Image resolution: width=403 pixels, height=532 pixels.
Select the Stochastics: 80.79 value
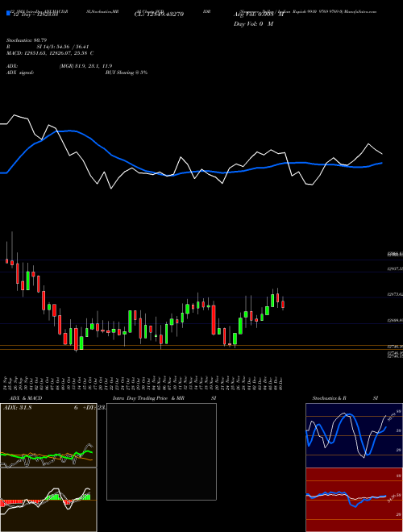click(27, 40)
